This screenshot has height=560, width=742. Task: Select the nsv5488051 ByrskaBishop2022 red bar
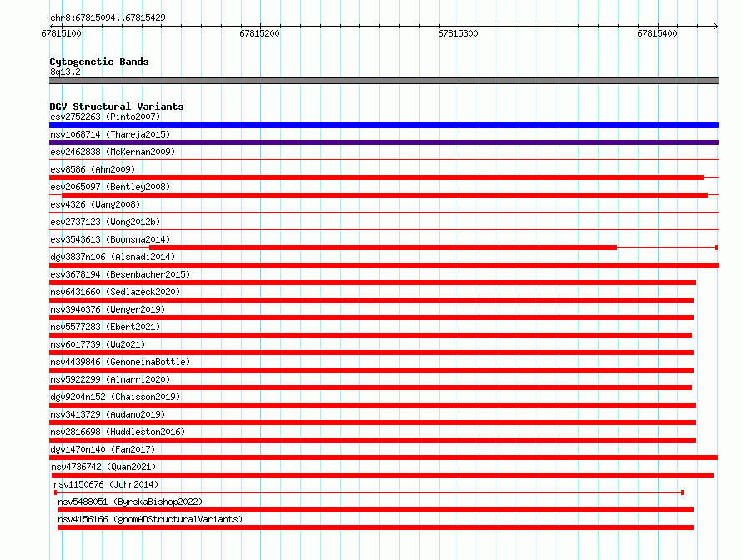(x=376, y=510)
